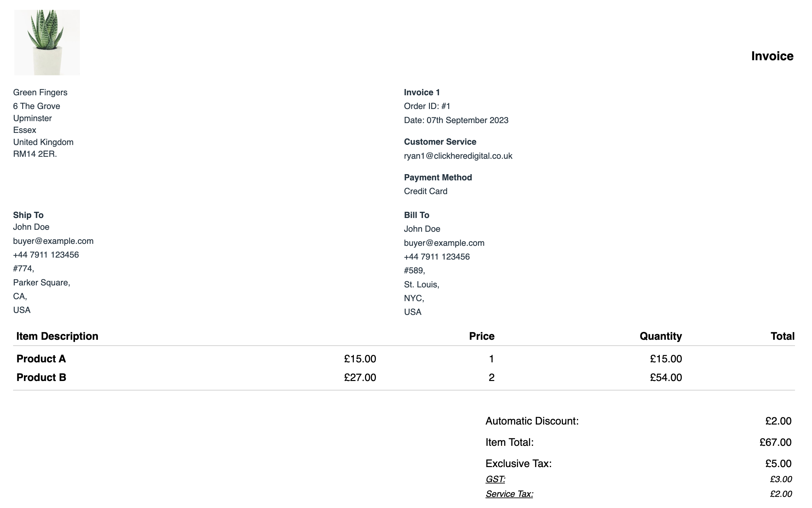
Task: Click the Bill To phone number
Action: coord(437,257)
